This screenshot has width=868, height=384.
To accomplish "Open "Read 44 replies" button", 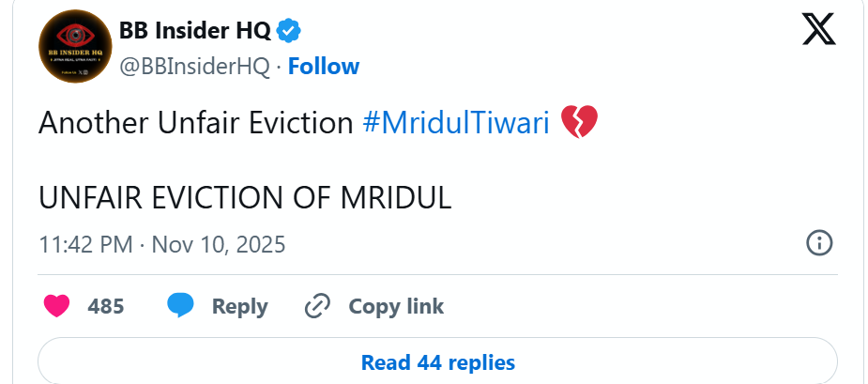I will (437, 361).
